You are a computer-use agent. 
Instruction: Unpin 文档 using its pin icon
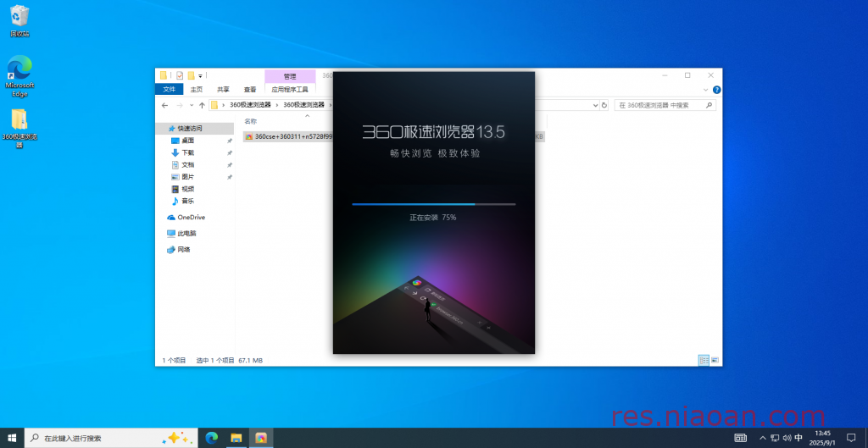pyautogui.click(x=229, y=165)
